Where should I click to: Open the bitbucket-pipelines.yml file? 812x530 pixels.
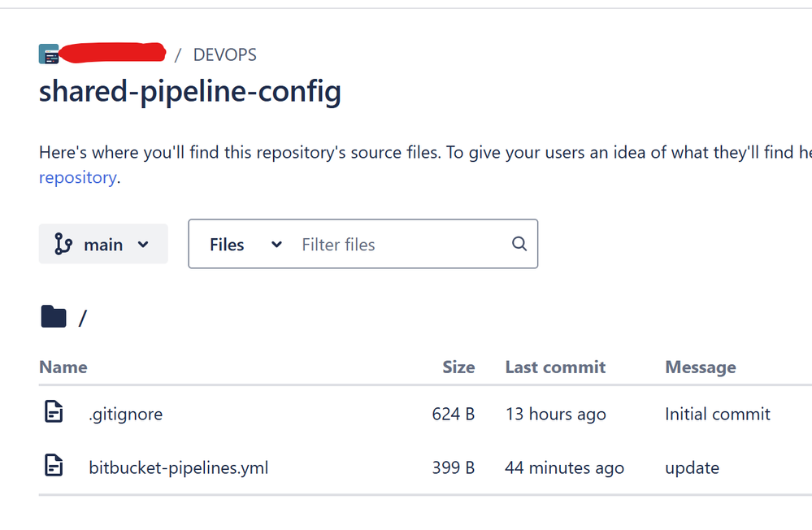[x=179, y=468]
